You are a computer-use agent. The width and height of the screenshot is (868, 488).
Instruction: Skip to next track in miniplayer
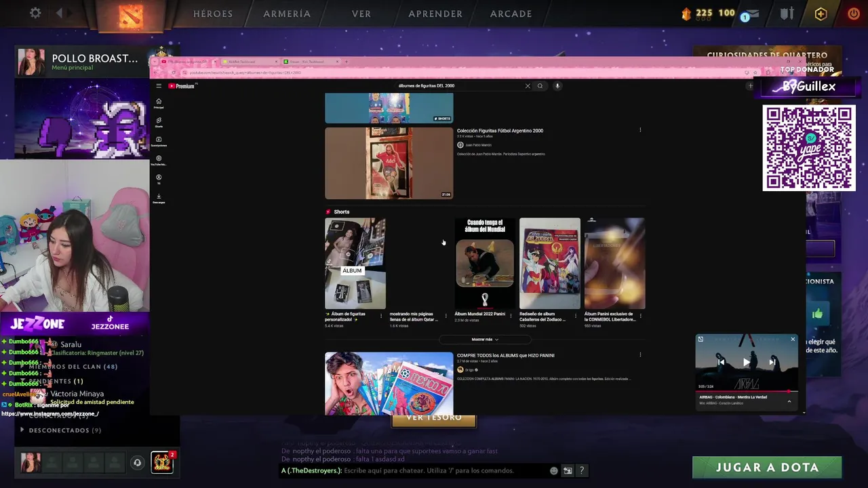(772, 362)
